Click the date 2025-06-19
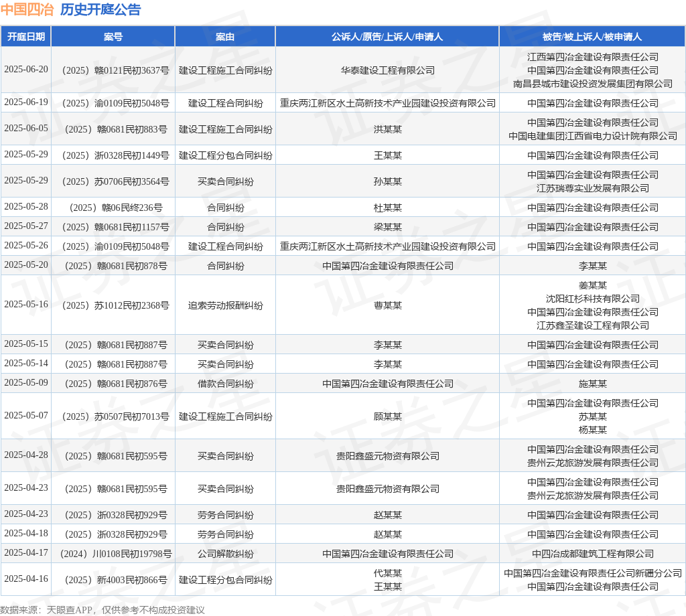686x616 pixels. coord(26,102)
